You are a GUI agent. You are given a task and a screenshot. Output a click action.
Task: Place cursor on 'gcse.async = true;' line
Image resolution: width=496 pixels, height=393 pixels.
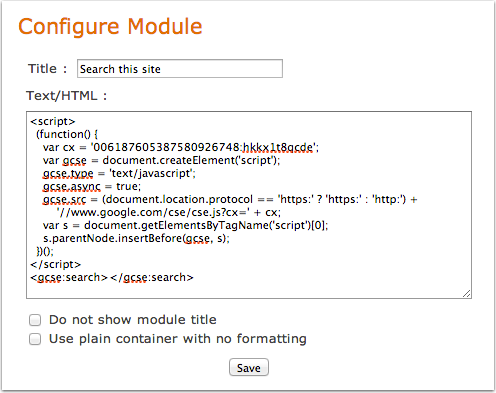(92, 186)
